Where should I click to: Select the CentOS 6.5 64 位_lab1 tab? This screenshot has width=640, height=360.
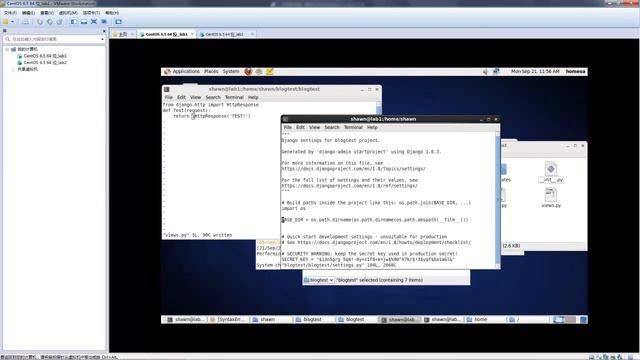[x=167, y=34]
